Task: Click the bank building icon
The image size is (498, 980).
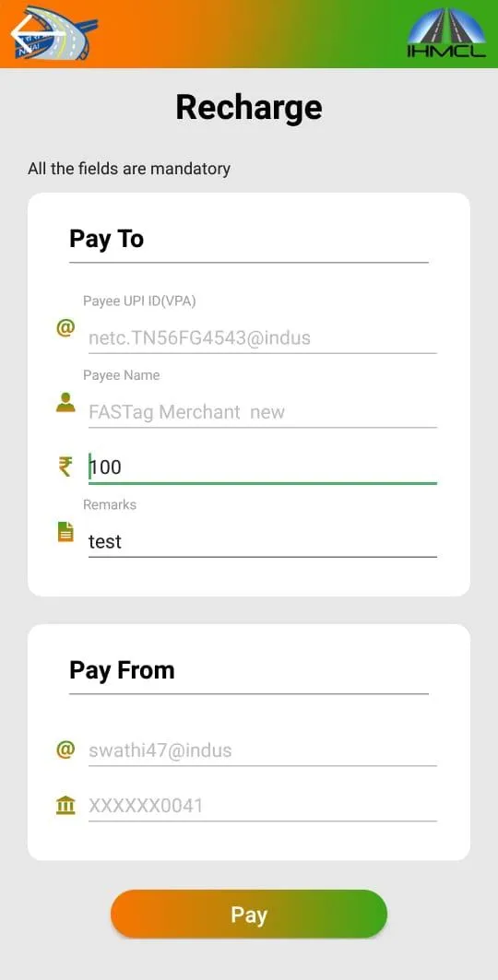Action: [65, 806]
